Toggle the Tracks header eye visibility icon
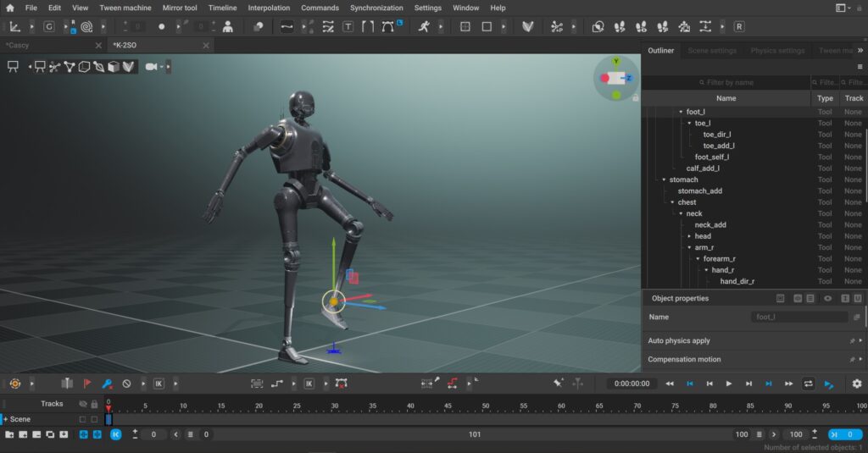This screenshot has width=868, height=453. click(x=82, y=404)
